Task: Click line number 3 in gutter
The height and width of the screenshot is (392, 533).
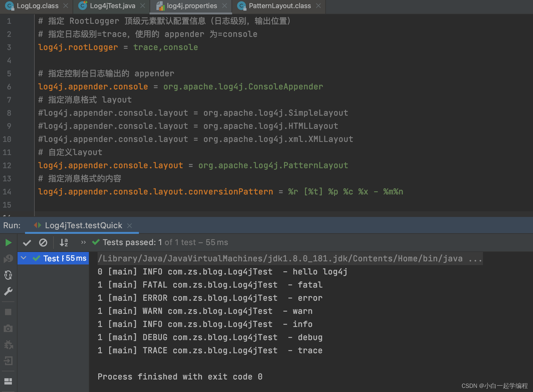Action: point(9,47)
